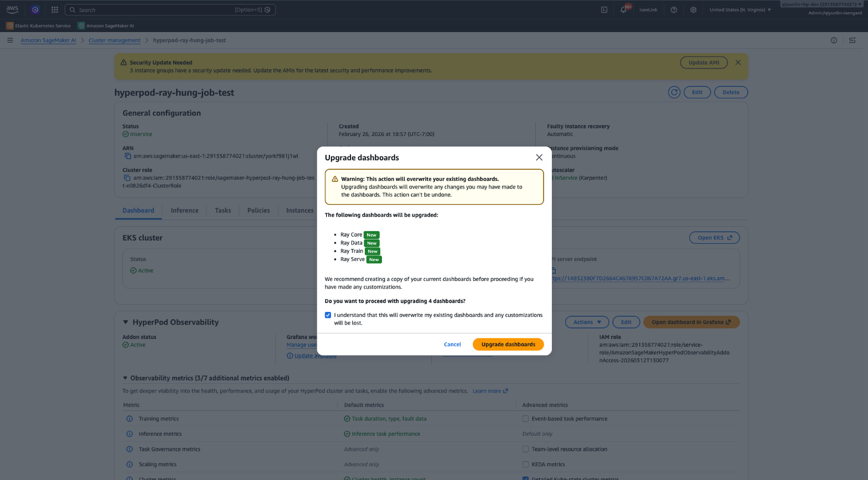
Task: Open the hamburger side navigation menu
Action: [x=10, y=40]
